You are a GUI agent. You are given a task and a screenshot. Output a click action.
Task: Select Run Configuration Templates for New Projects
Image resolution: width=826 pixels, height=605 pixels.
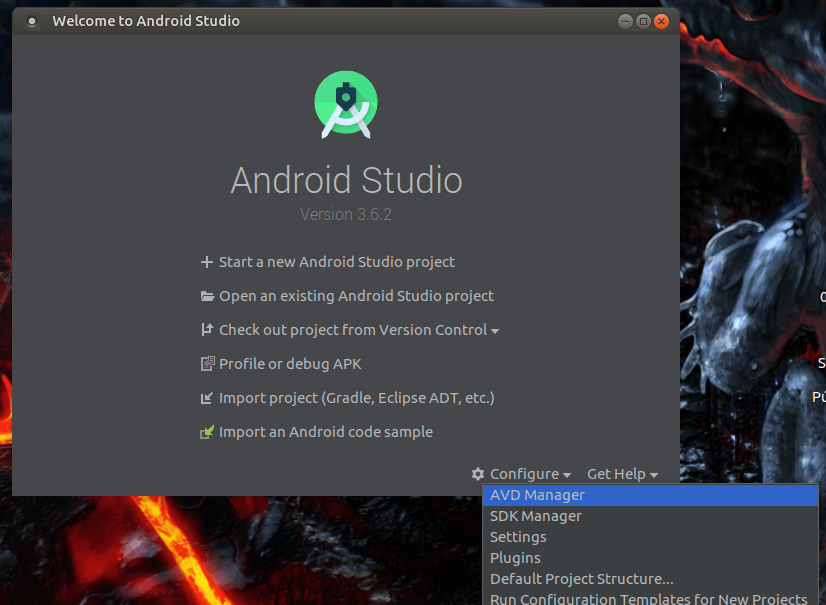click(x=648, y=597)
